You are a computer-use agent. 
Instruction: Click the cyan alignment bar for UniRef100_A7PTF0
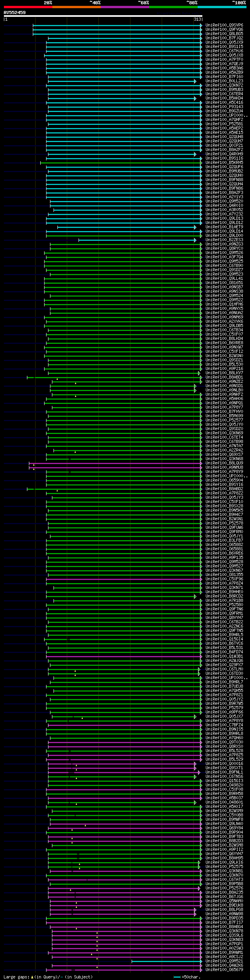(x=124, y=60)
